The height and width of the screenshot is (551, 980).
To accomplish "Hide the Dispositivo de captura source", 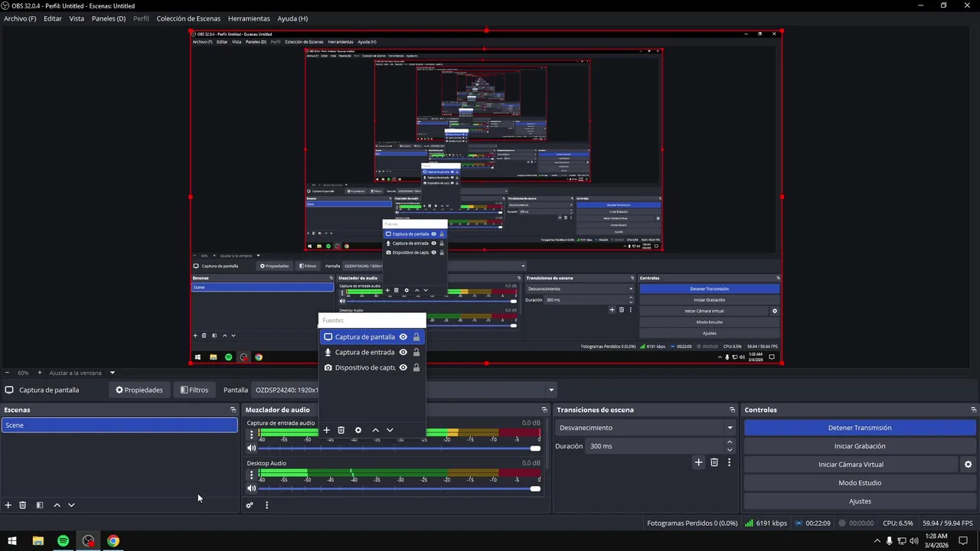I will [x=403, y=367].
